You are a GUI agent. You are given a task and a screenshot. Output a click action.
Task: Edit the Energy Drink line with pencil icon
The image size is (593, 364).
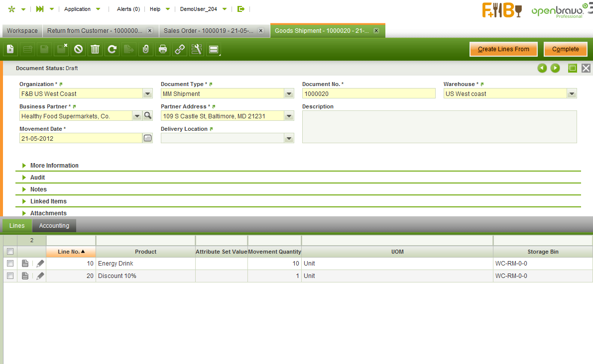(x=40, y=264)
